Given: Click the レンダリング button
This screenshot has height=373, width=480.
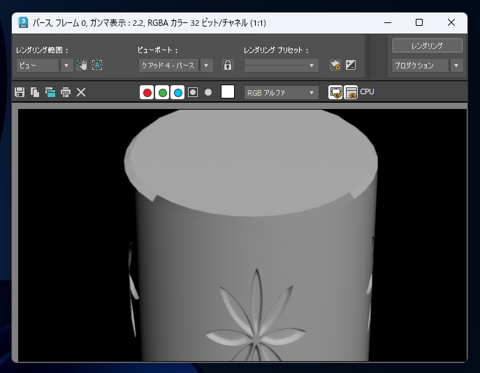Looking at the screenshot, I should click(427, 46).
